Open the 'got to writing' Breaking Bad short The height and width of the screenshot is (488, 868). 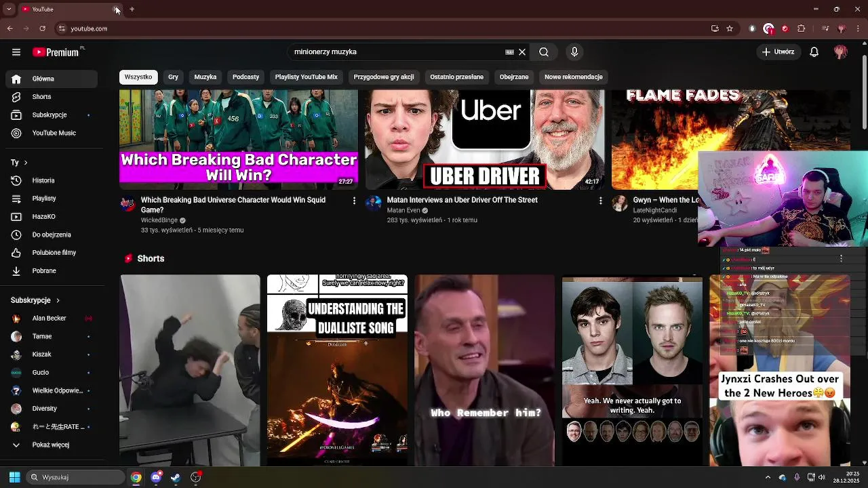[x=632, y=370]
